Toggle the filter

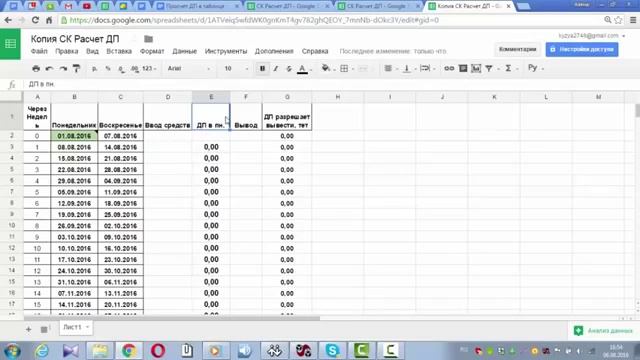[x=489, y=69]
